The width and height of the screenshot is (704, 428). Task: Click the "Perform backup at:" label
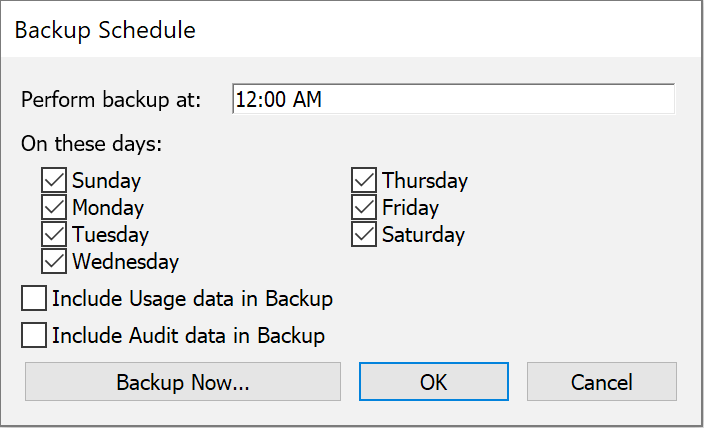[x=111, y=99]
